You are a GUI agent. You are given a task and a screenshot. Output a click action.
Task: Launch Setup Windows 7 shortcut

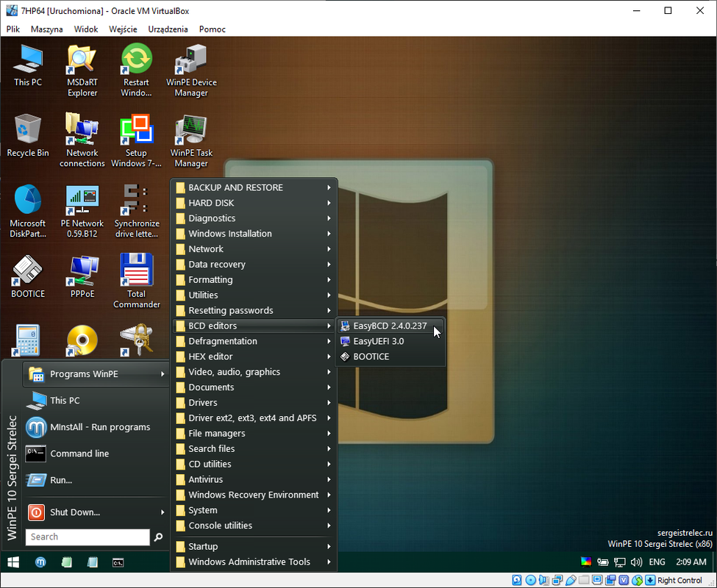[136, 140]
